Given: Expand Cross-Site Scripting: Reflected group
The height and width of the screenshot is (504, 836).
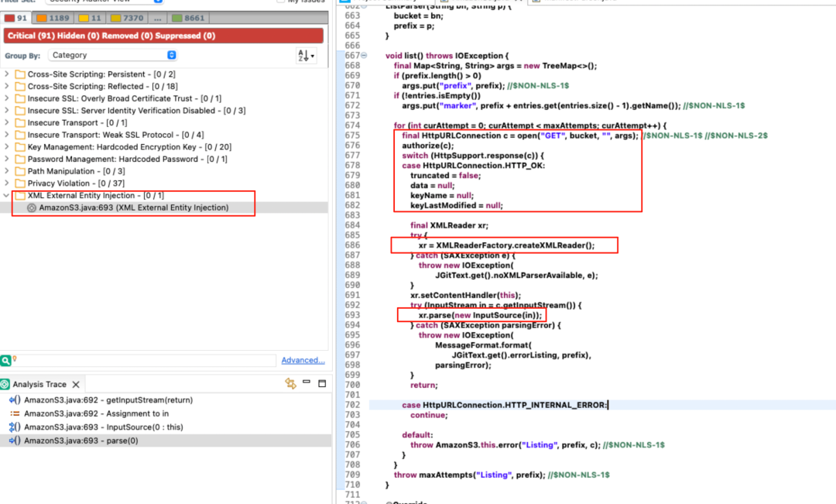Looking at the screenshot, I should (x=6, y=87).
